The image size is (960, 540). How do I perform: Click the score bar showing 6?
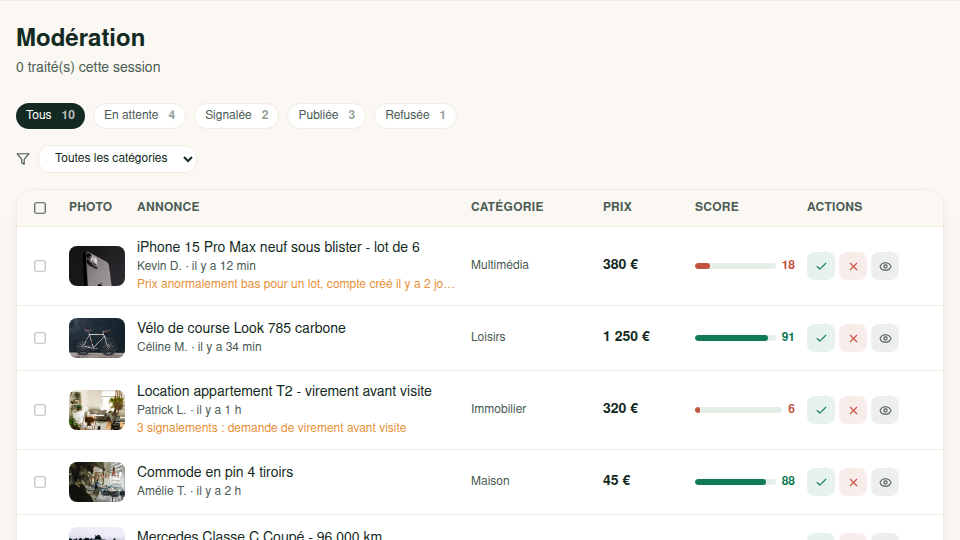pos(738,410)
